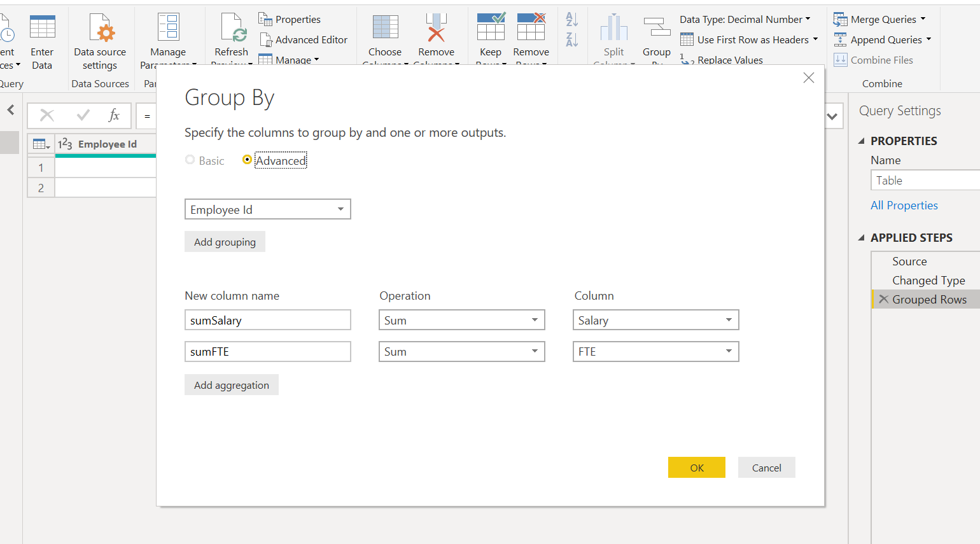Sort descending with Z-A icon
The image size is (980, 544).
tap(572, 39)
